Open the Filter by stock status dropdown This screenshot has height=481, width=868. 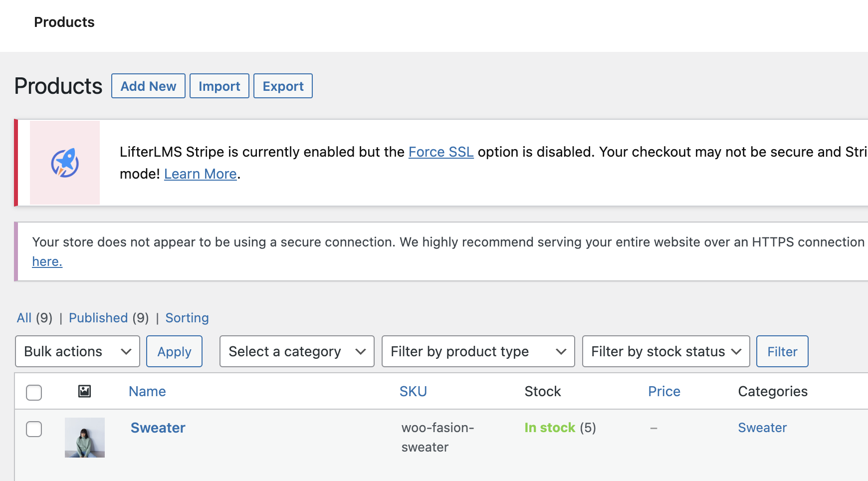point(665,351)
